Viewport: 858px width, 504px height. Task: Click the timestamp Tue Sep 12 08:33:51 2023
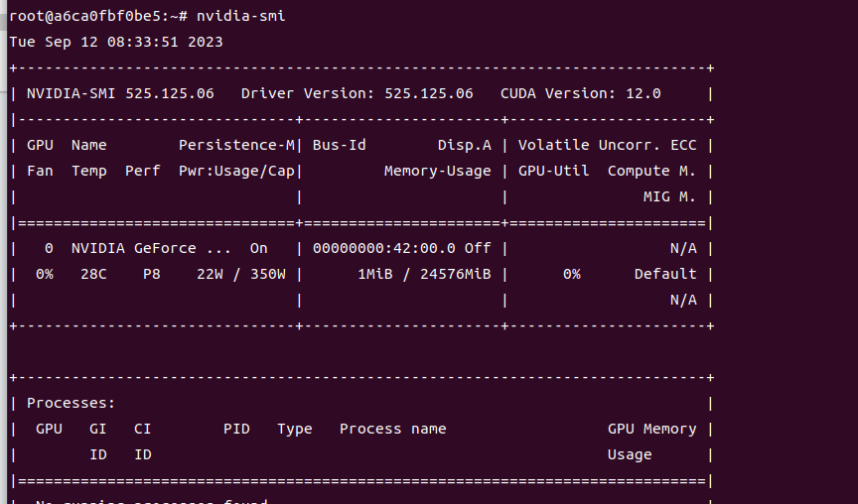point(116,42)
